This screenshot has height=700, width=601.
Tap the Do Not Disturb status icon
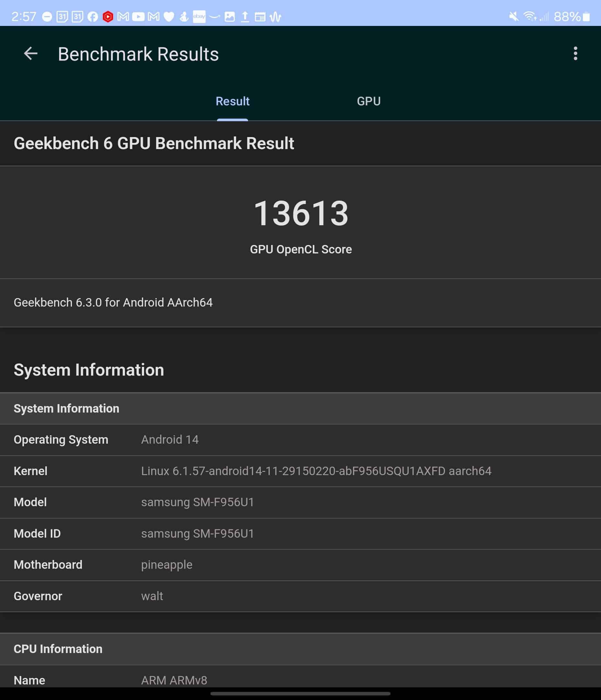click(47, 17)
